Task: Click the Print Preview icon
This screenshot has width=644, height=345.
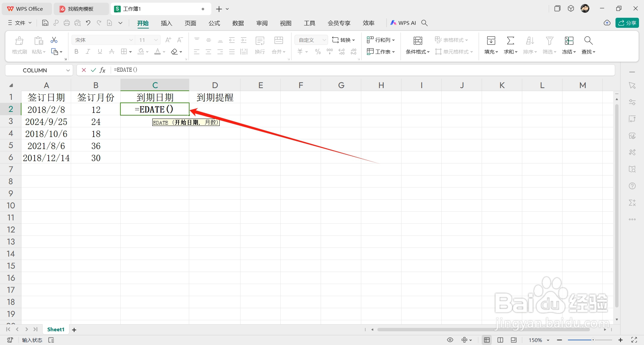Action: 77,23
